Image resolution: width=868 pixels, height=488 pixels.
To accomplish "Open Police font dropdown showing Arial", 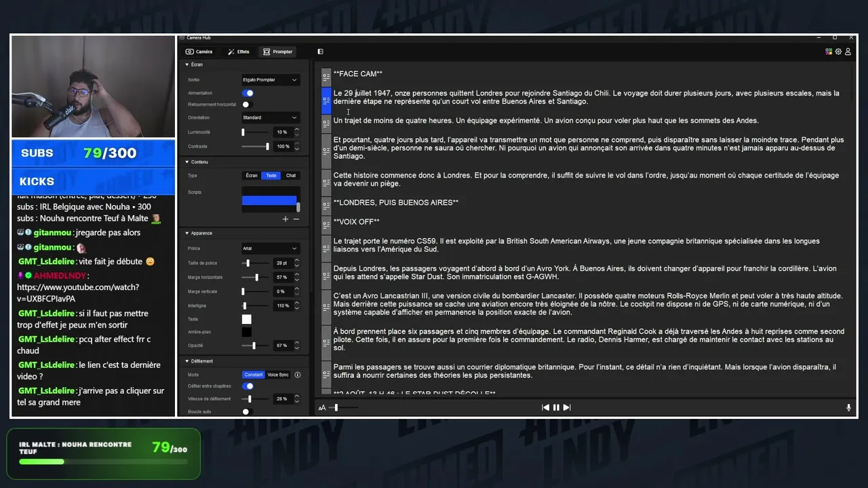I will (x=271, y=248).
